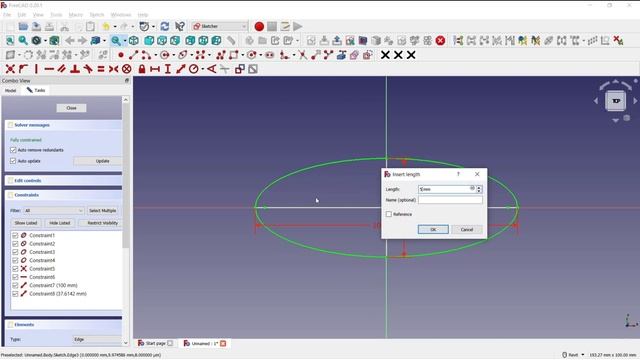Open the Elements Type Edge dropdown
The image size is (640, 360).
[97, 339]
